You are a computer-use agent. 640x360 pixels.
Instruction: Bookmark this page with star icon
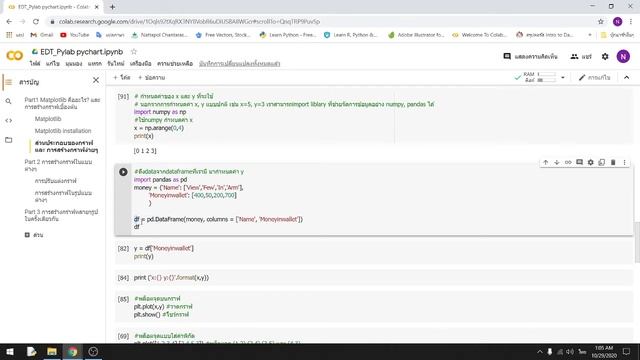coord(600,22)
